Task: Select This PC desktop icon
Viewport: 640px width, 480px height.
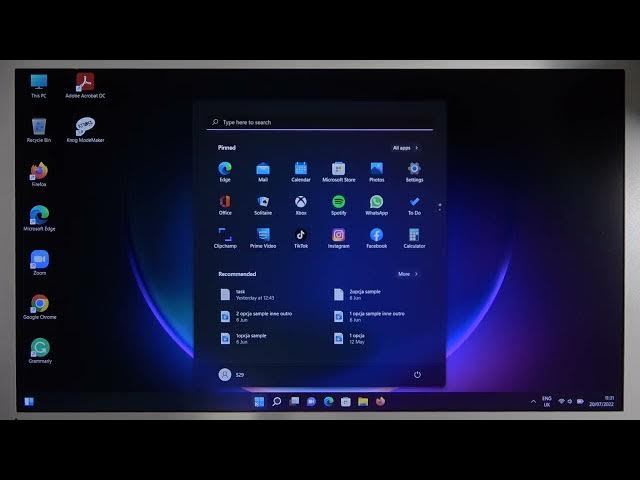Action: point(39,86)
